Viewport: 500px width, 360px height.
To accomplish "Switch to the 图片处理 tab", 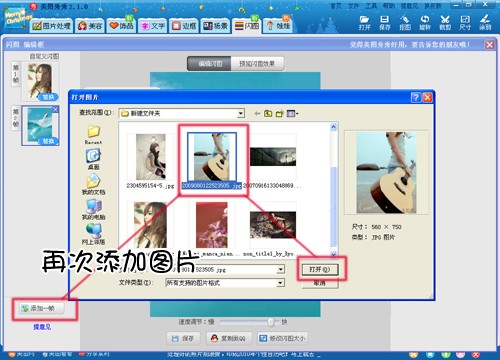I will pos(51,26).
